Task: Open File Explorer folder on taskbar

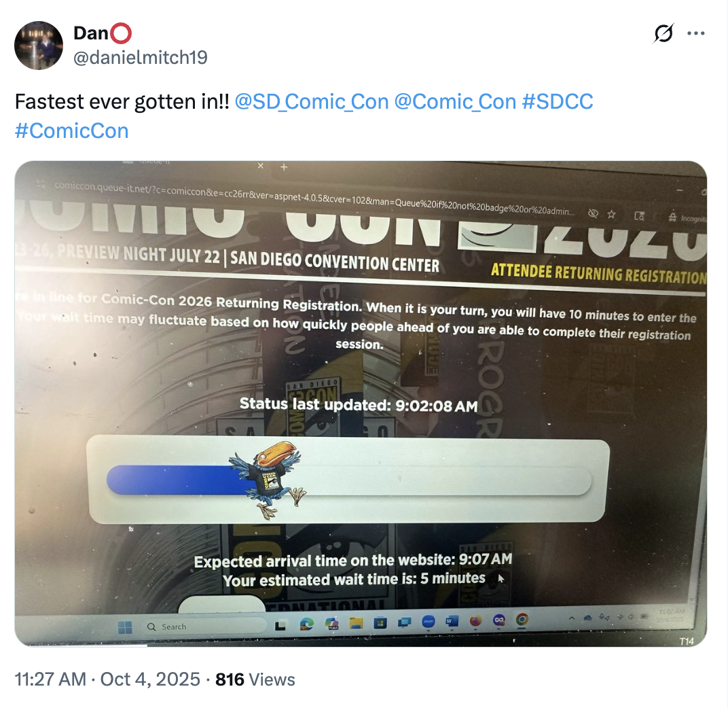Action: click(356, 622)
